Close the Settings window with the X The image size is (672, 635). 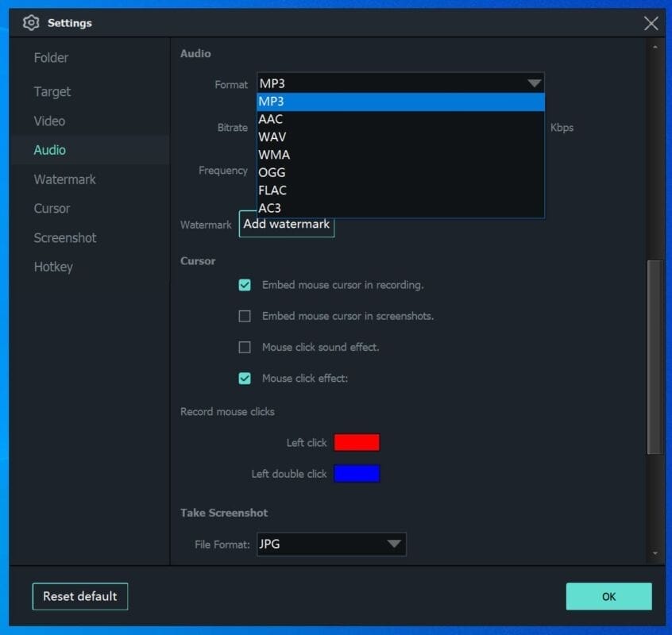[x=651, y=23]
